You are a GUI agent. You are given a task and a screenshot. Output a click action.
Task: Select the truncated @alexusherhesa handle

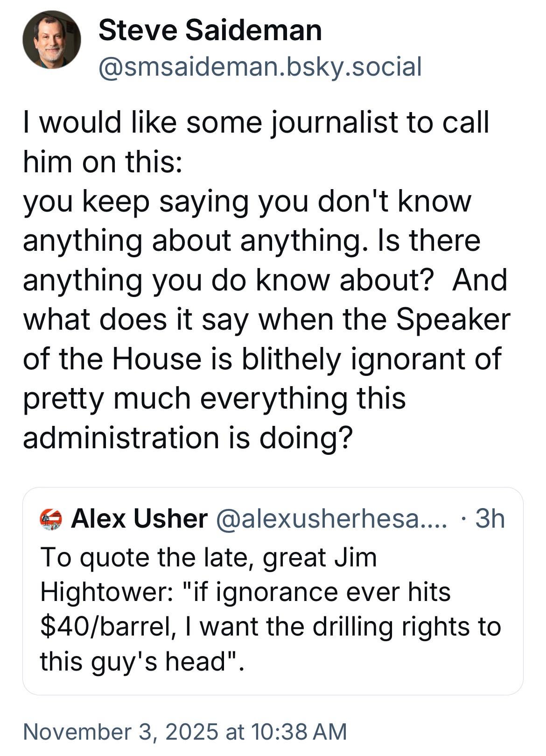(x=330, y=518)
